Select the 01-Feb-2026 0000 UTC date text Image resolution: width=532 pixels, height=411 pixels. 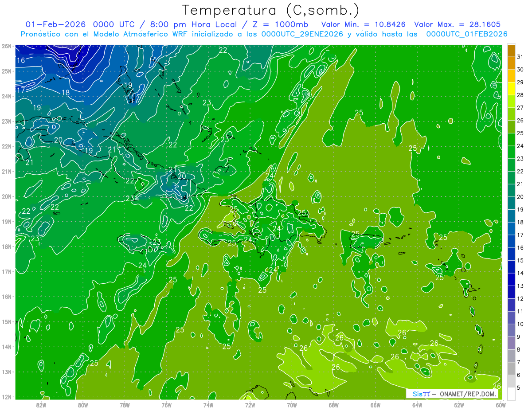(x=80, y=24)
